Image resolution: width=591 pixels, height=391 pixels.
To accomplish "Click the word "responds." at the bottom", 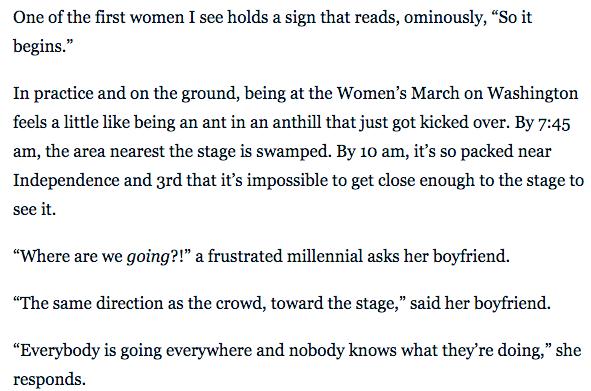I will click(49, 380).
